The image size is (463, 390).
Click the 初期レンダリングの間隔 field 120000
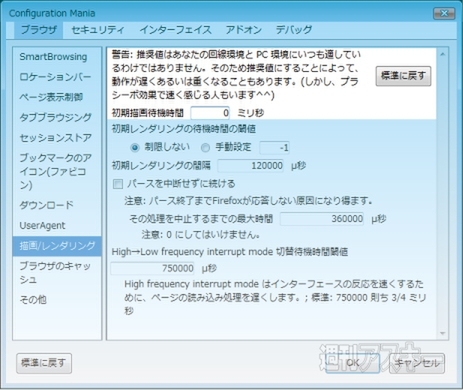[251, 166]
